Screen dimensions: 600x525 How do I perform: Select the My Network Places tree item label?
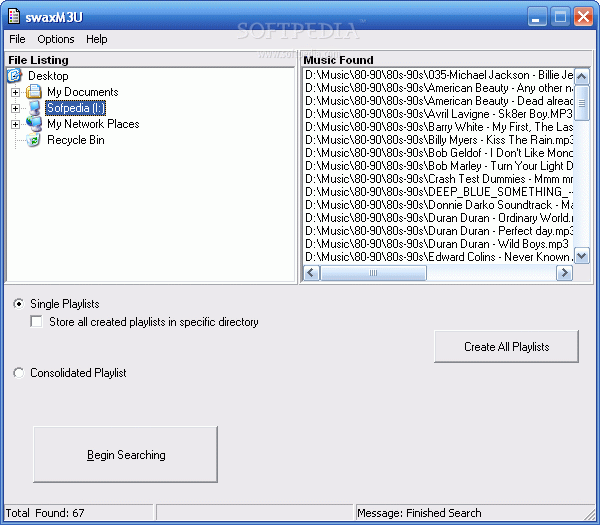tap(93, 124)
